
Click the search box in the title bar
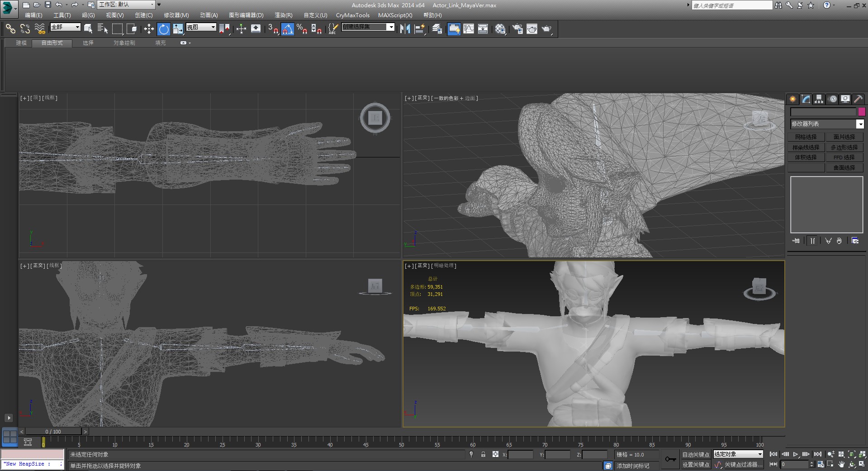tap(732, 5)
